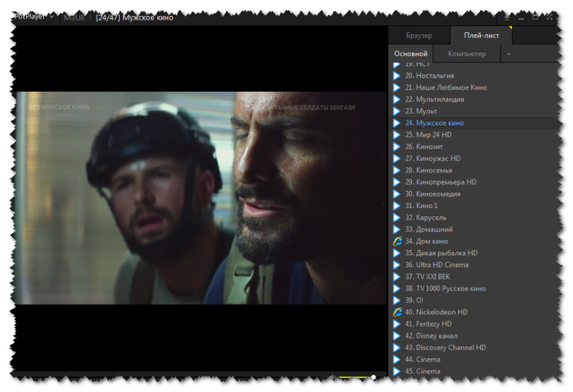Click the play icon beside 28. Киносемья
573x392 pixels.
pyautogui.click(x=397, y=171)
